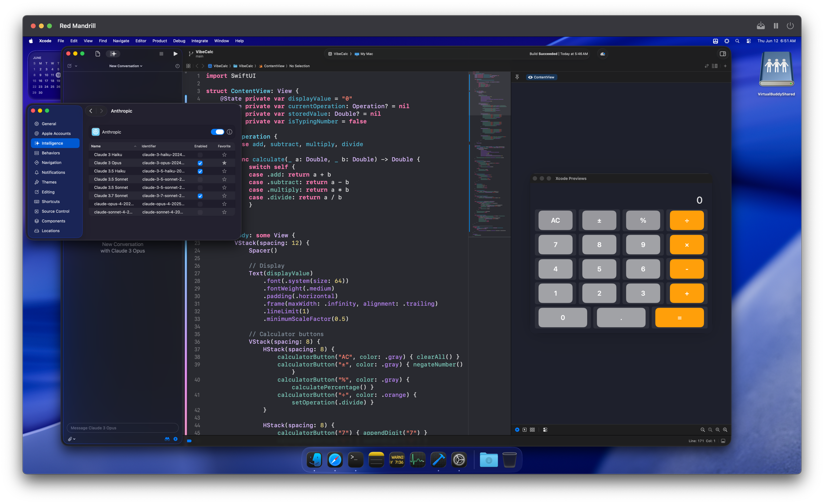Click the AC calculator button
This screenshot has height=504, width=824.
click(x=555, y=220)
